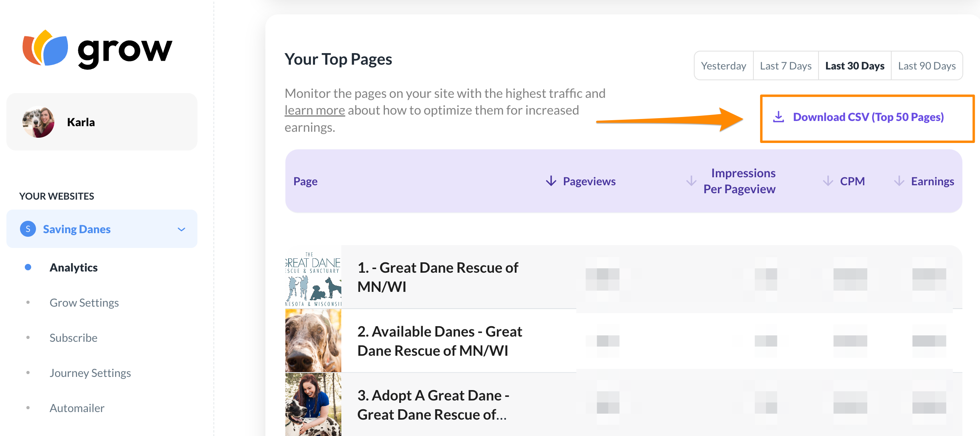Open the Analytics sidebar item

(x=74, y=268)
